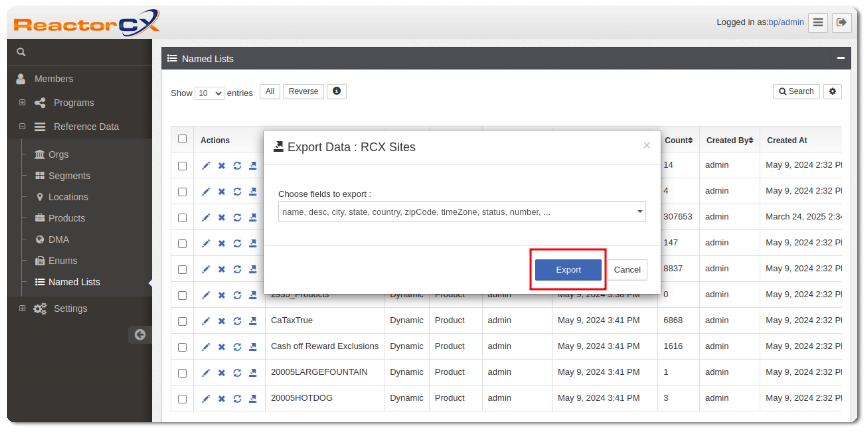Open table settings gear beside Search

pyautogui.click(x=832, y=92)
